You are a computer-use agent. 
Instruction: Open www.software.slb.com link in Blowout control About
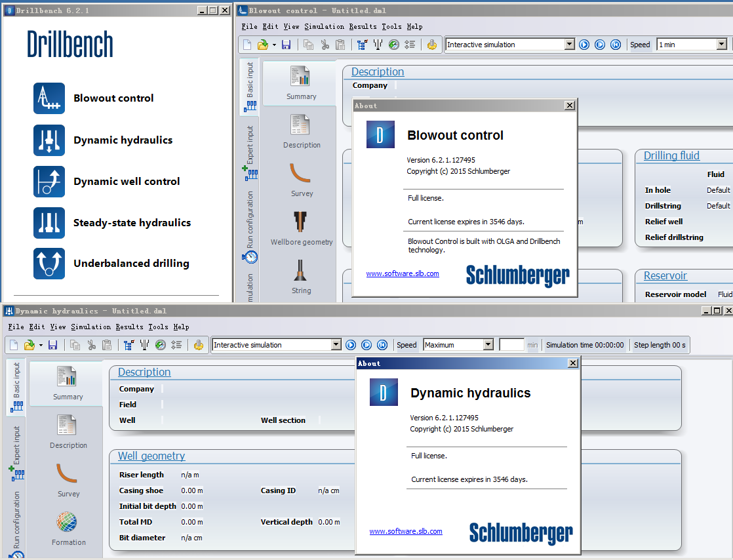pos(403,273)
